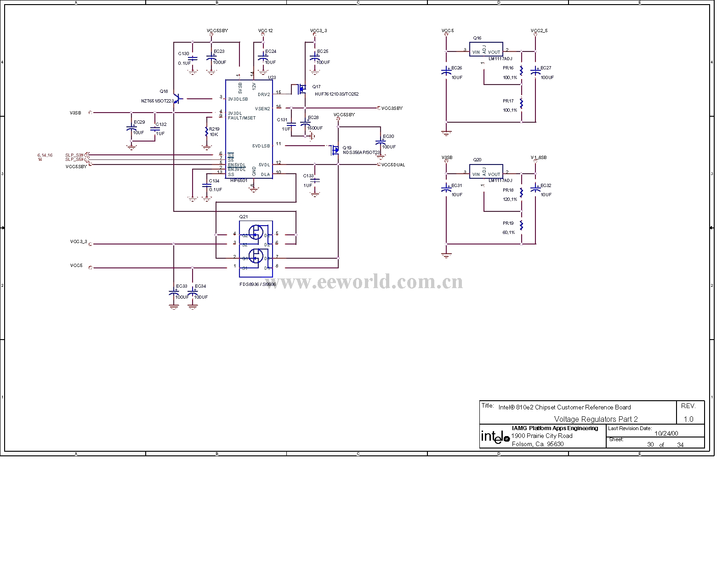The width and height of the screenshot is (728, 562).
Task: Click the 'VSEN2' pin name on U23
Action: tap(262, 109)
